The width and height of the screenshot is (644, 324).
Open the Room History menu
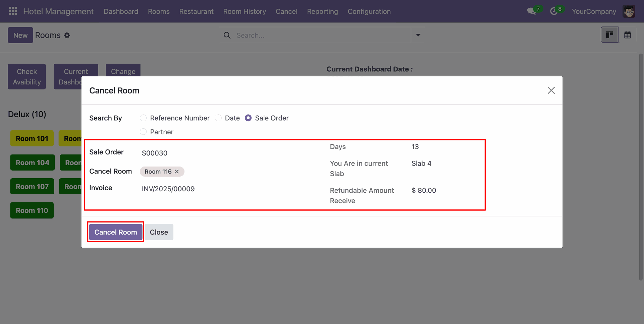245,11
